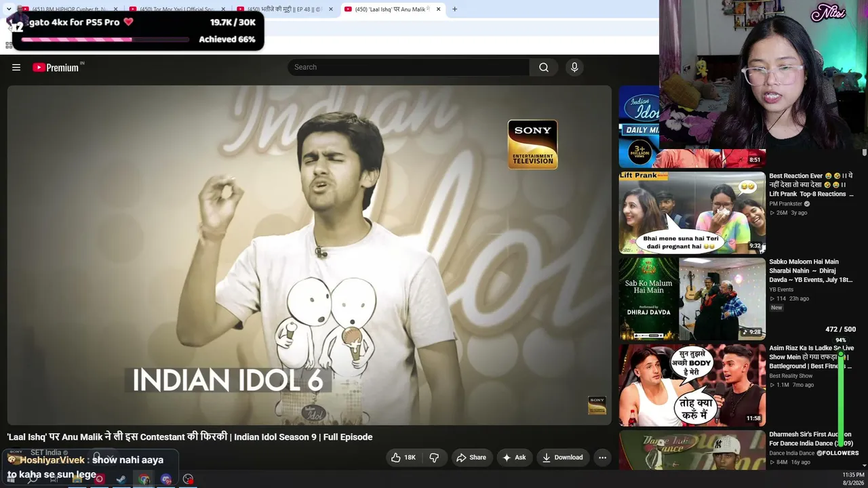Open Steam from the taskbar
Image resolution: width=868 pixels, height=488 pixels.
(121, 479)
